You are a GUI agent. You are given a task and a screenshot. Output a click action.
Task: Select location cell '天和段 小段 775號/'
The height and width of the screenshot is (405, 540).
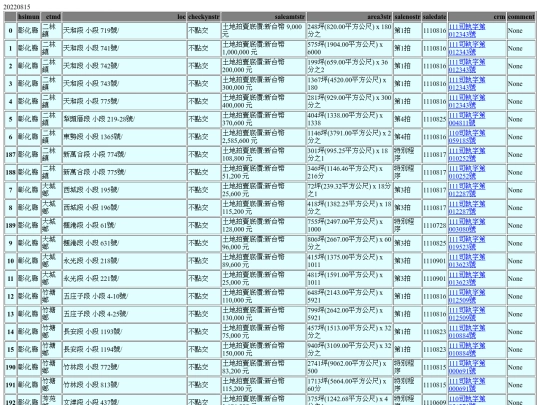[124, 102]
